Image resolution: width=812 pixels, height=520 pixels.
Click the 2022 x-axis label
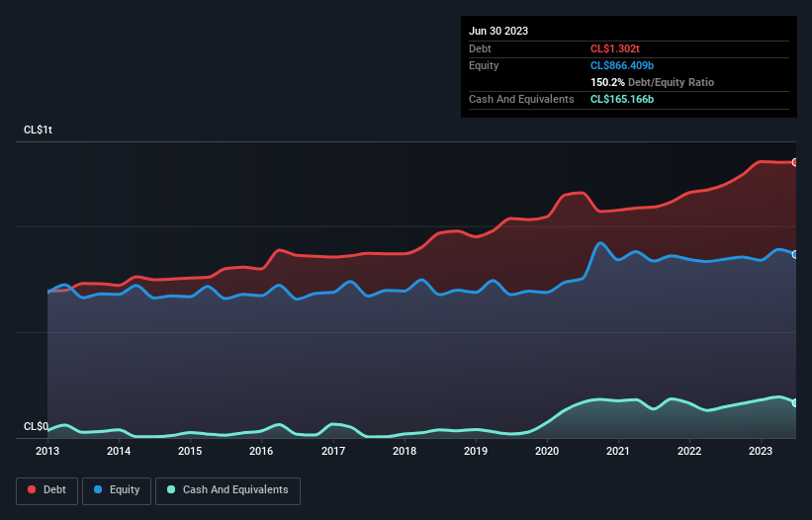(689, 451)
